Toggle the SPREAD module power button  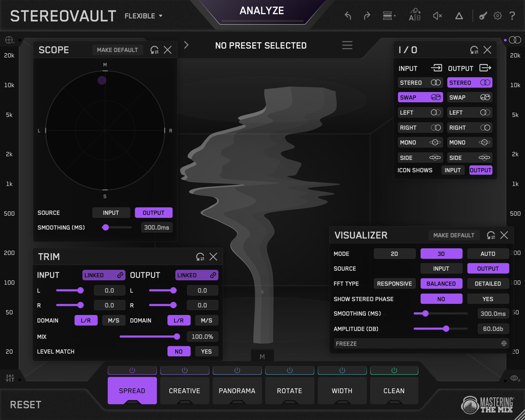click(x=132, y=370)
